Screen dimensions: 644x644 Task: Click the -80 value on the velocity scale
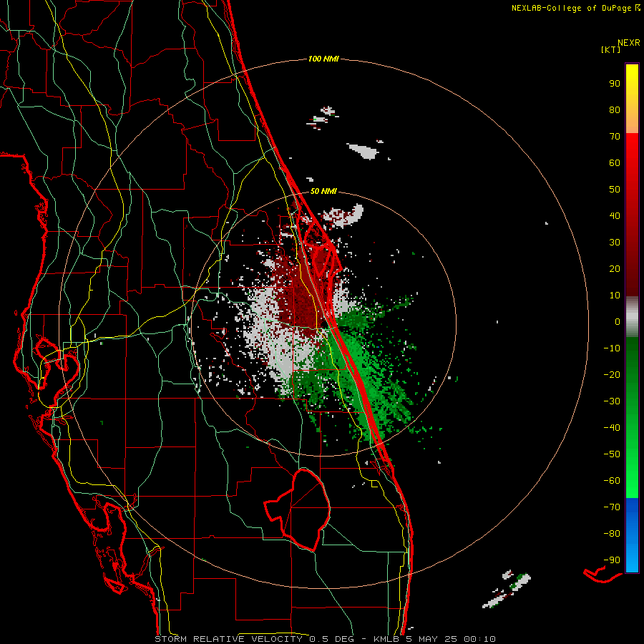pos(612,534)
